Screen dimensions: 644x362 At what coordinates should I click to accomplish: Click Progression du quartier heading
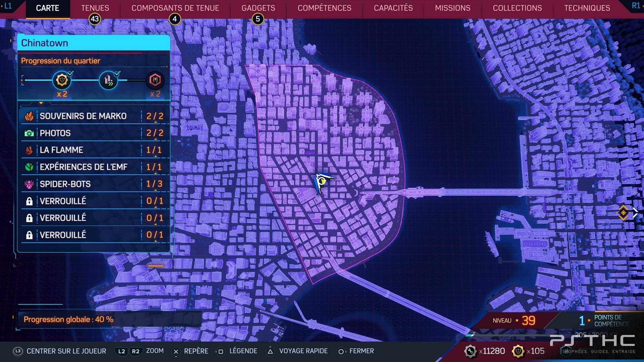click(60, 61)
